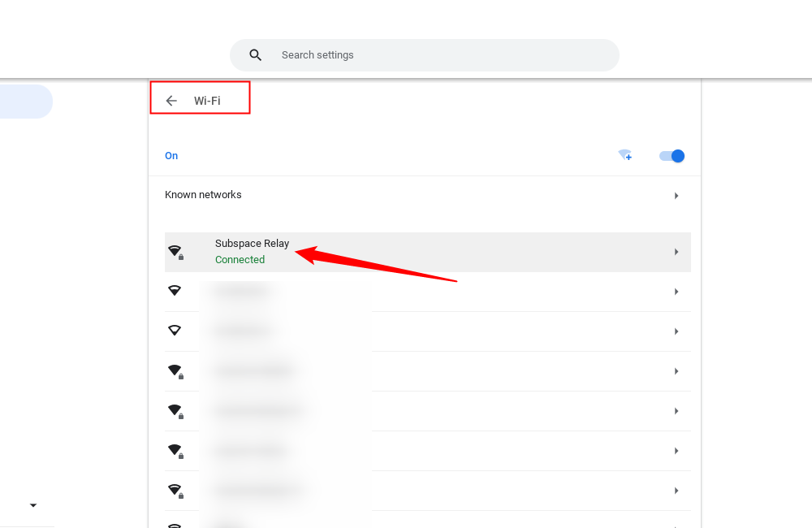Expand the Known networks row
This screenshot has width=812, height=528.
pos(676,195)
